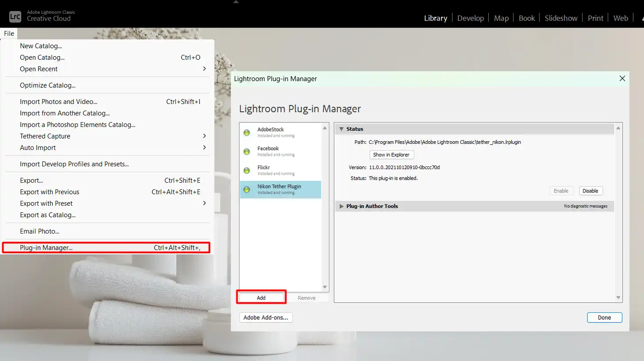Click the green status icon beside Facebook
Viewport: 644px width, 361px height.
pos(247,151)
